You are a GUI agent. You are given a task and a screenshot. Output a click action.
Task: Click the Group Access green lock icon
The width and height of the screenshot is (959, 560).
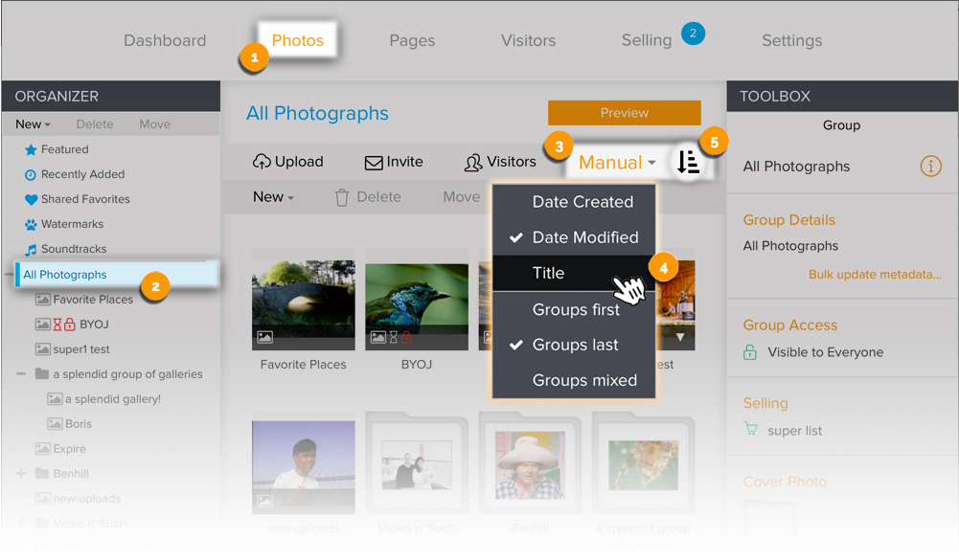click(x=750, y=352)
